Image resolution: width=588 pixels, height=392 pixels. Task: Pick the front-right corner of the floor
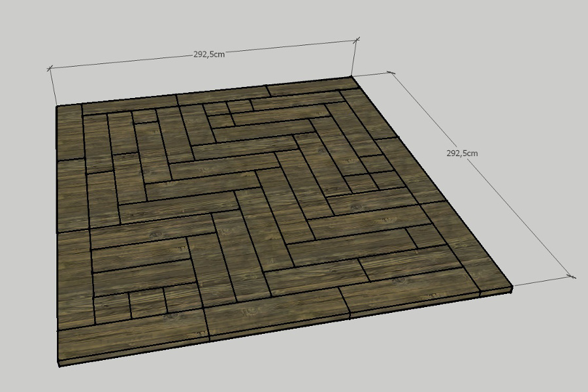pos(512,286)
